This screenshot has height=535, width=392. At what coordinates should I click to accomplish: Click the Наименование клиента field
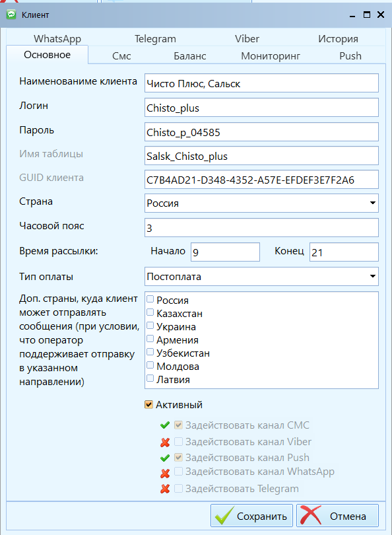pos(261,83)
